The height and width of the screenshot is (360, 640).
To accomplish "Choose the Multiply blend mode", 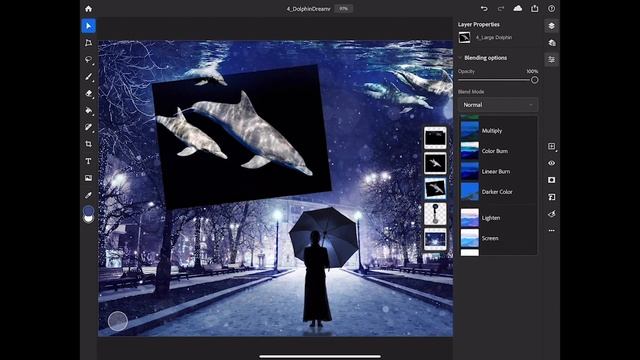I will pos(498,131).
